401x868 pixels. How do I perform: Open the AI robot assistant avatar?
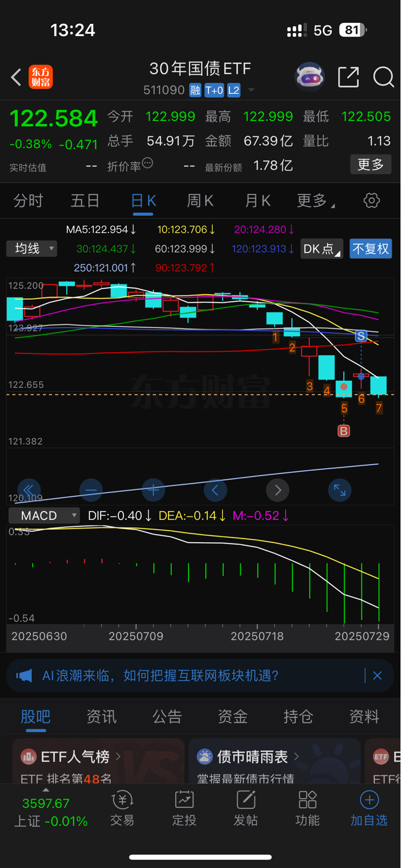coord(310,77)
